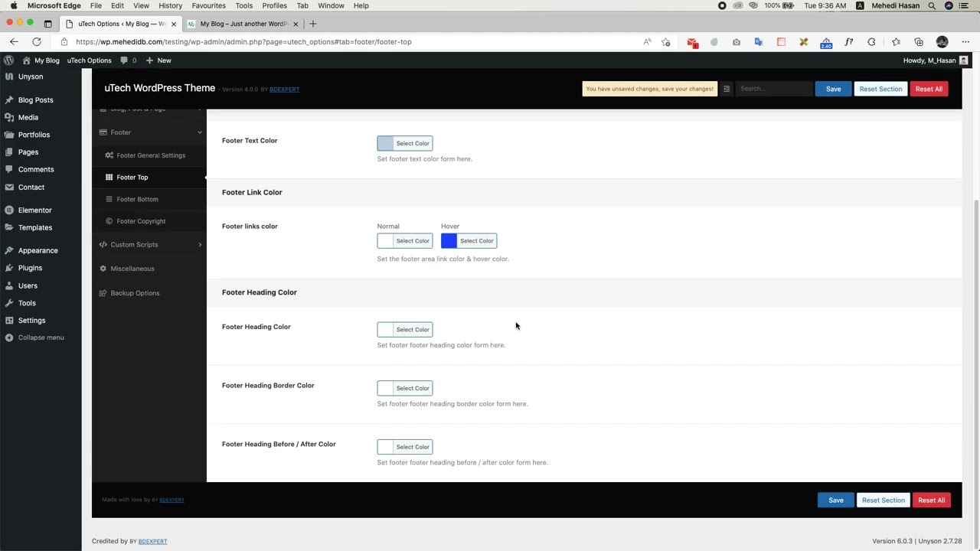
Task: Collapse the Footer options group
Action: [x=149, y=132]
